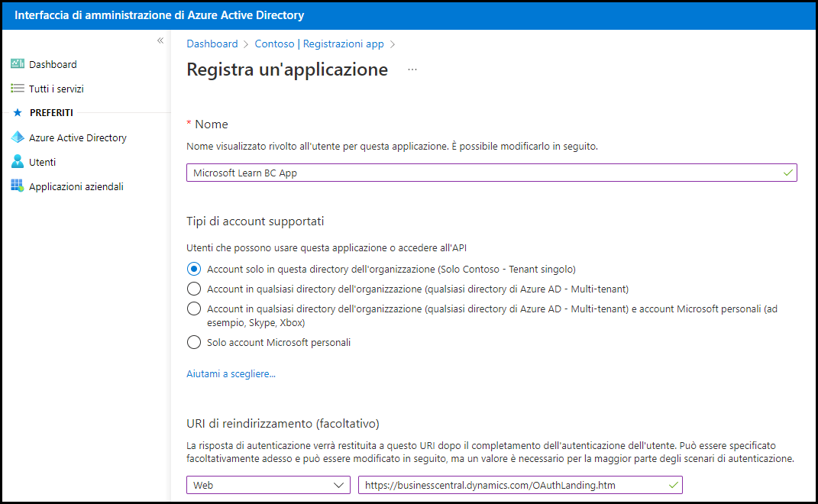Screen dimensions: 818x504
Task: Select Multi-tenant any organization directory option
Action: [194, 289]
